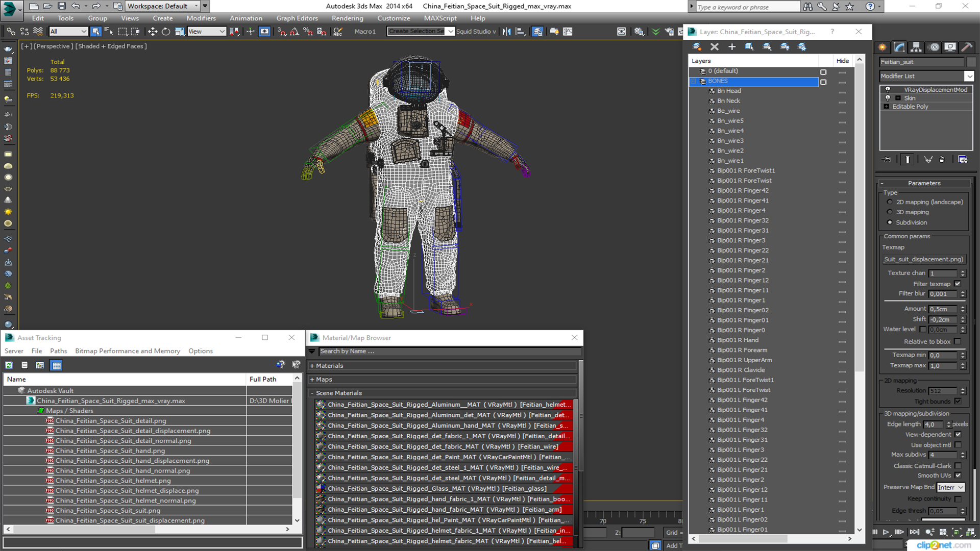Click Refresh icon in Asset Tracking toolbar
This screenshot has height=551, width=980.
[9, 365]
